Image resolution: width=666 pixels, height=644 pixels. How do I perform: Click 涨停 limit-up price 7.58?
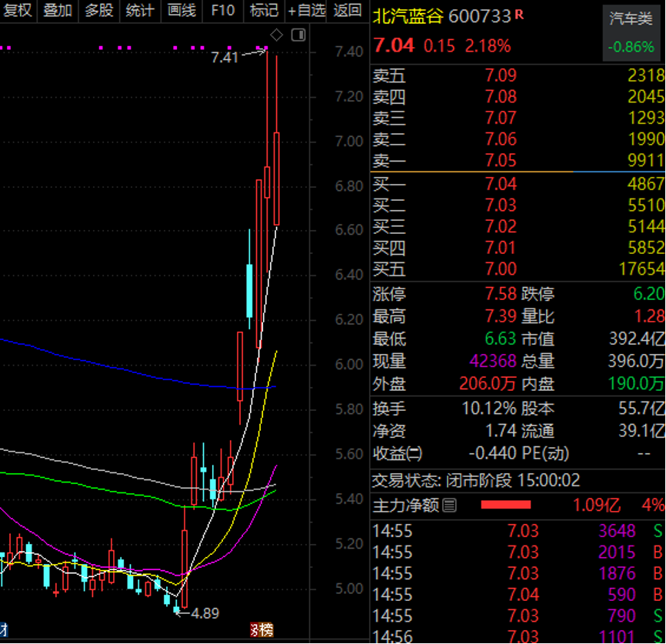click(501, 294)
